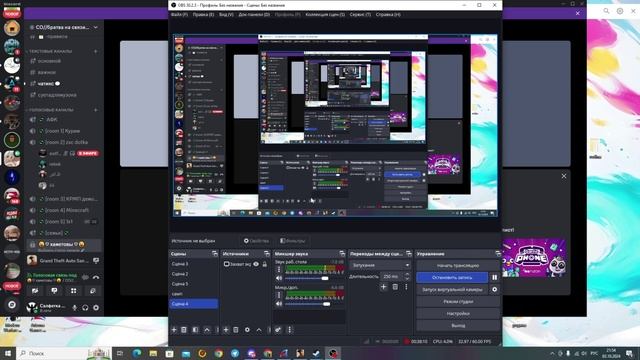The image size is (640, 360).
Task: Deafen headphones in Discord user panel
Action: (85, 307)
